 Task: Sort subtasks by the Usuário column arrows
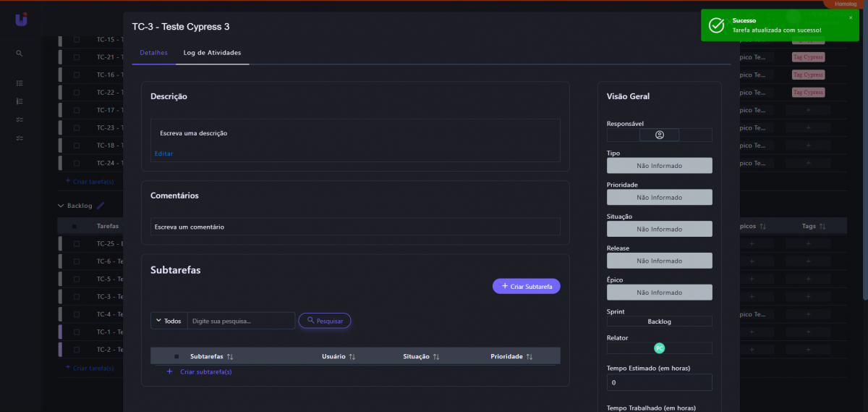coord(352,357)
